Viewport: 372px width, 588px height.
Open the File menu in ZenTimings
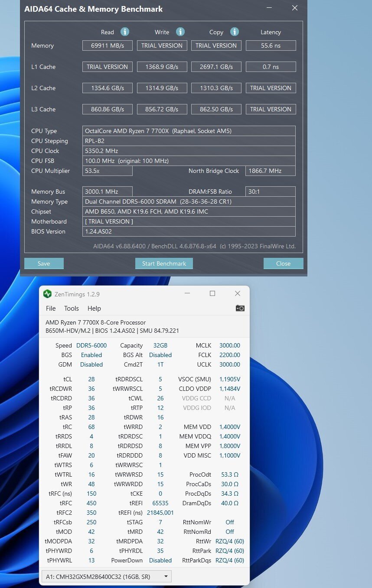pyautogui.click(x=51, y=309)
